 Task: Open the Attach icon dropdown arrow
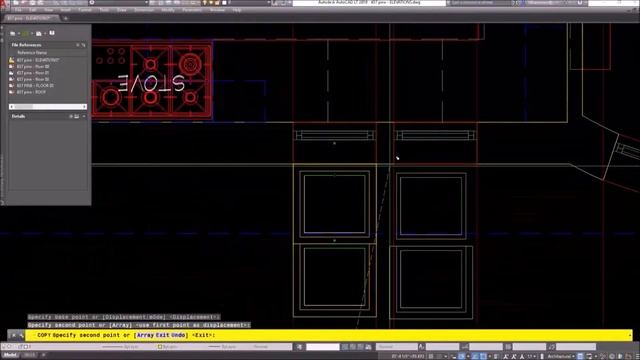pyautogui.click(x=19, y=33)
